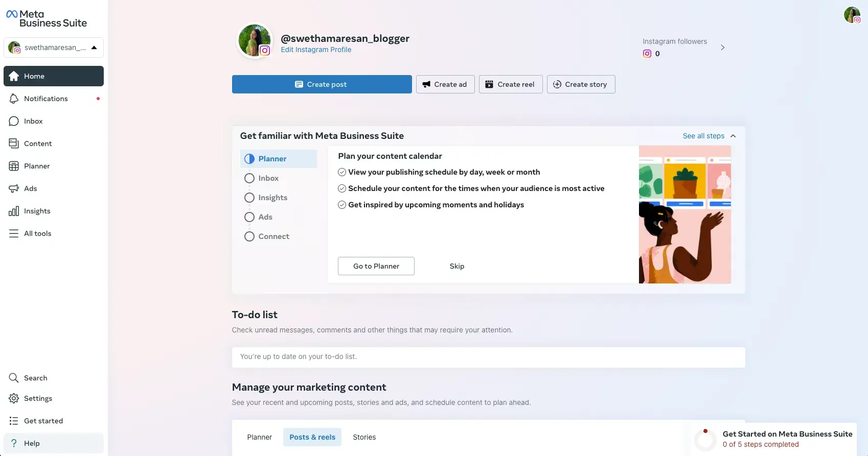The height and width of the screenshot is (456, 868).
Task: Click the large profile picture beside @swethamaresan_blogger
Action: point(254,40)
